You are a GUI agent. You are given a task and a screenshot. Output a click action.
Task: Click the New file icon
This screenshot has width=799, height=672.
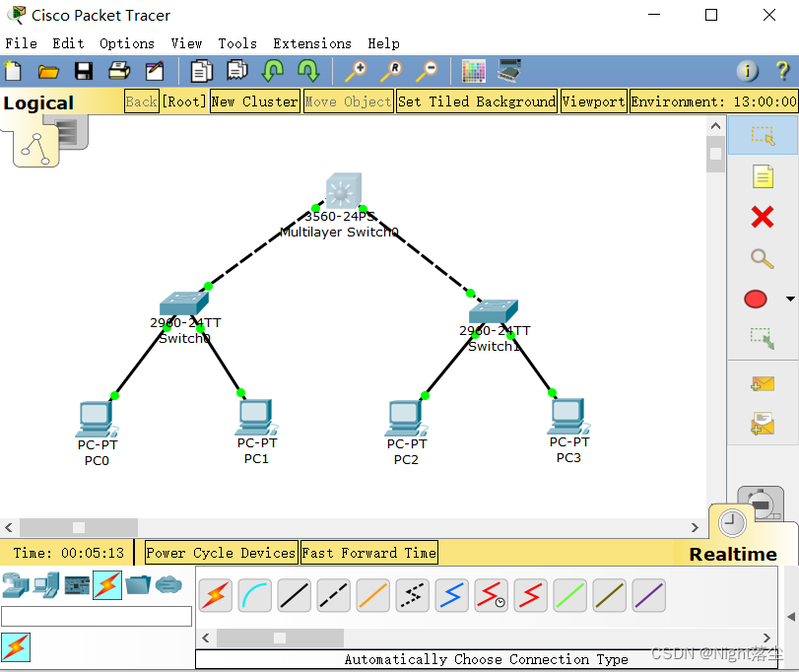point(13,71)
